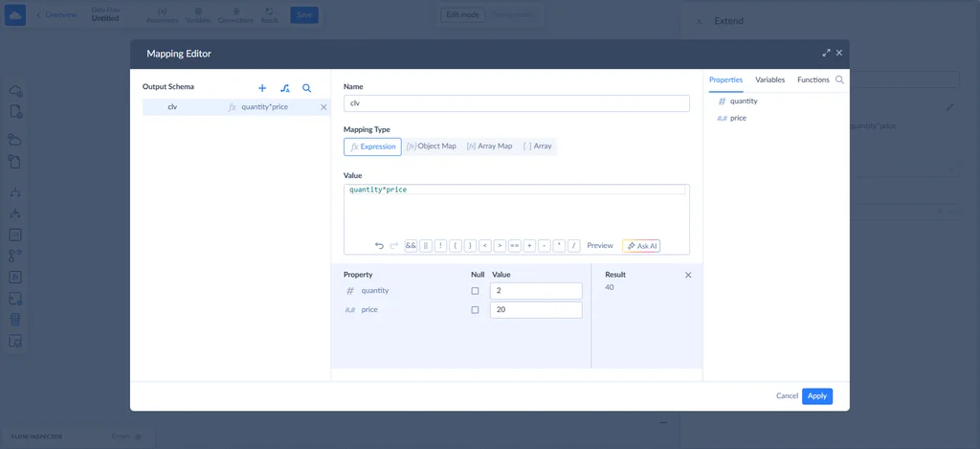
Task: Select Edit mode in the background window
Action: [462, 15]
